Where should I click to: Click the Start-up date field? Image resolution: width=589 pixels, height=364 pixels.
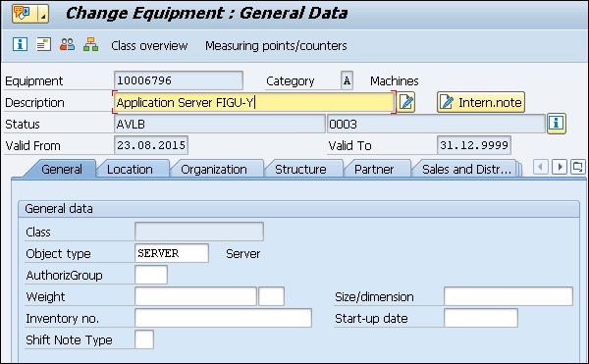tap(481, 318)
